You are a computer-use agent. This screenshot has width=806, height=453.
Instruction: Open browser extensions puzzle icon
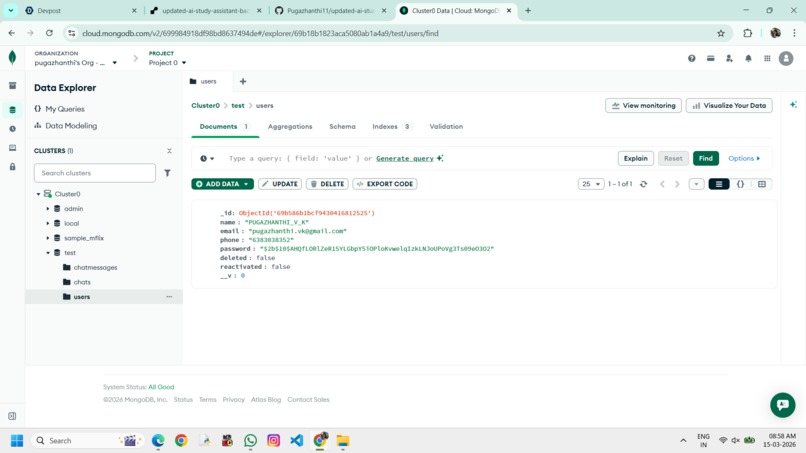pyautogui.click(x=747, y=33)
